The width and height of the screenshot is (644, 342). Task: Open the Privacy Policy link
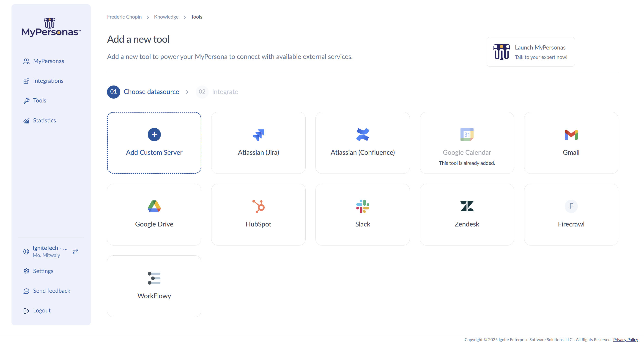[x=625, y=339]
